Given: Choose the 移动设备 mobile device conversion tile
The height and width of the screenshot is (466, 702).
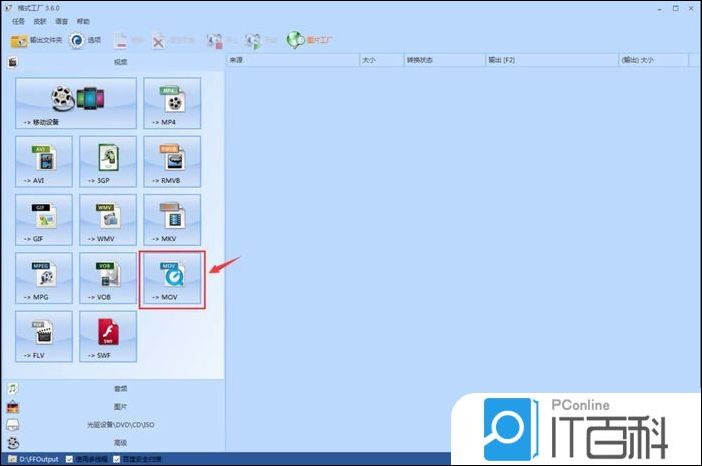Looking at the screenshot, I should [76, 103].
